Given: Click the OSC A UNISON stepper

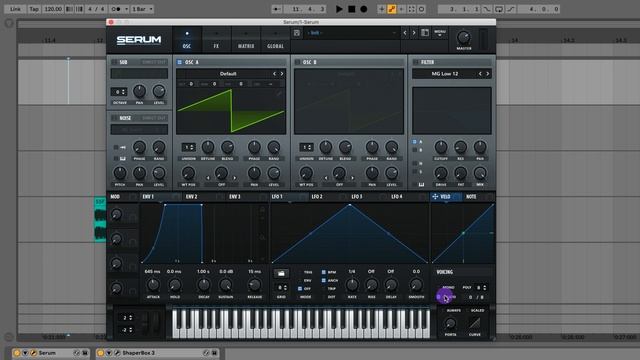Looking at the screenshot, I should 188,147.
